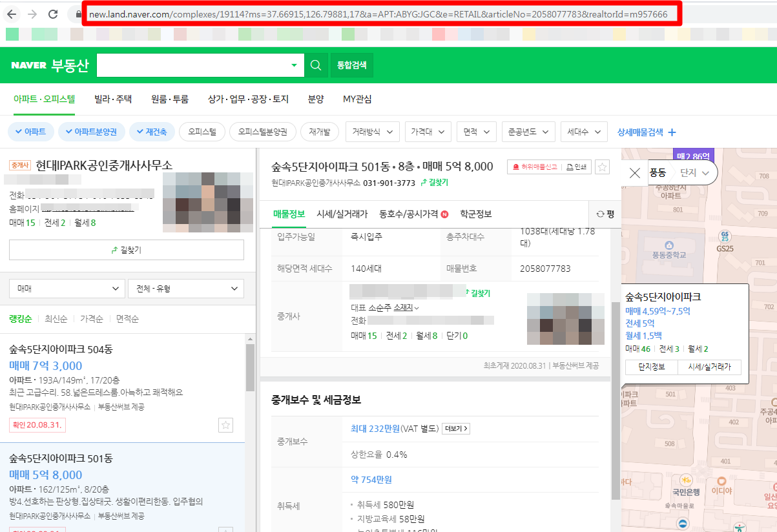Enable the 재개발 filter chip

coord(320,132)
